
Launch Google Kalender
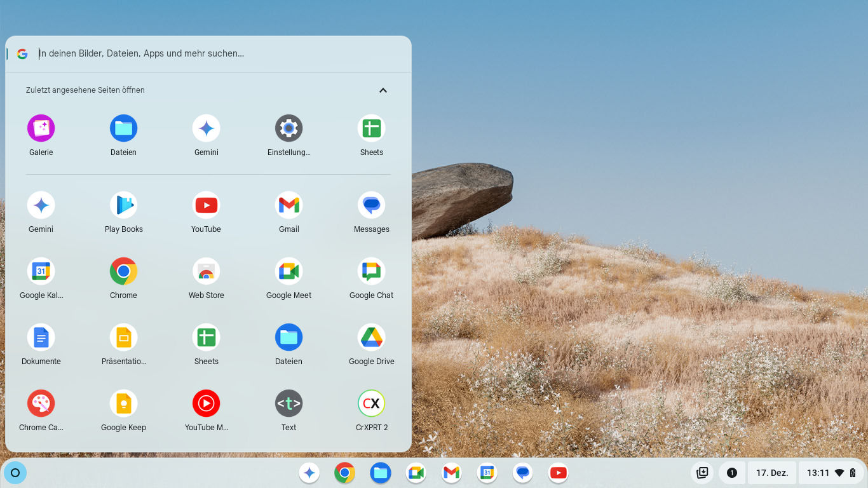click(x=41, y=271)
